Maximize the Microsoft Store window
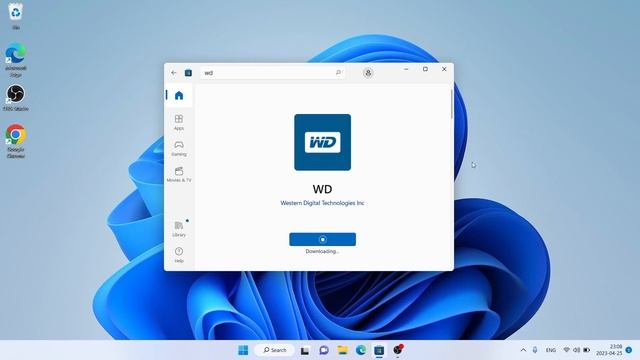 click(425, 69)
